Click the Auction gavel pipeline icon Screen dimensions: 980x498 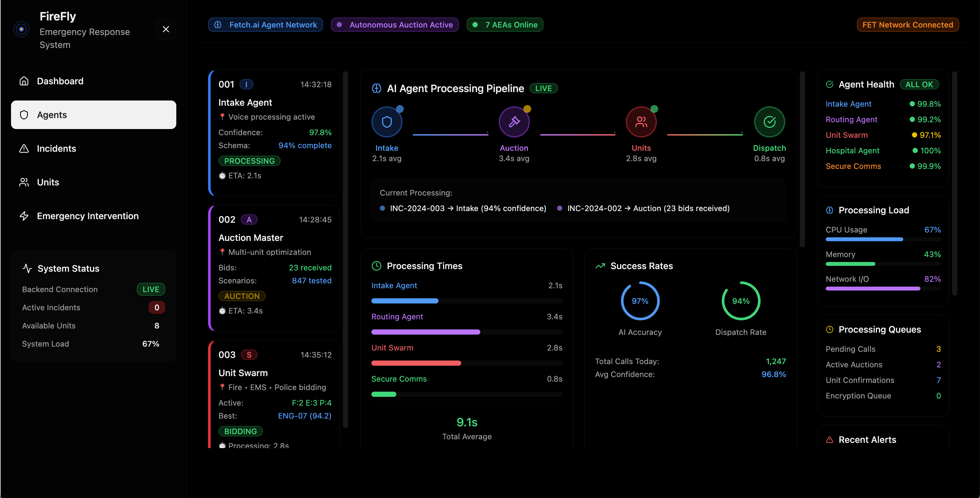pyautogui.click(x=514, y=122)
